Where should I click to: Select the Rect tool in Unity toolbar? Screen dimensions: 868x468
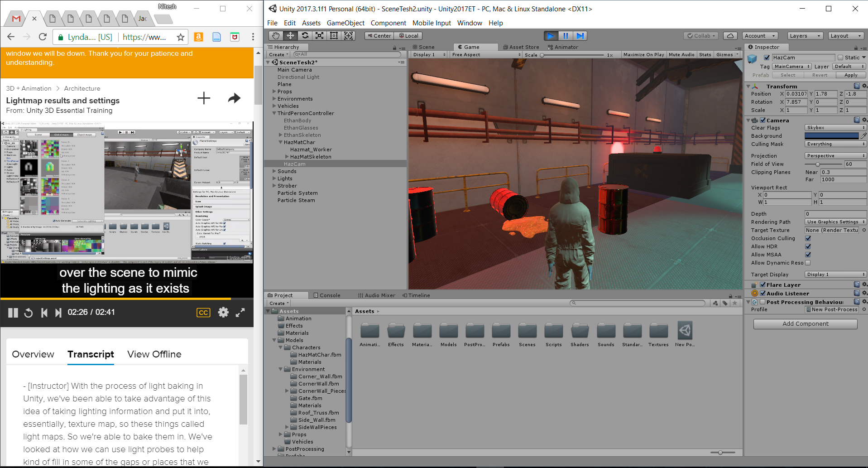tap(334, 36)
